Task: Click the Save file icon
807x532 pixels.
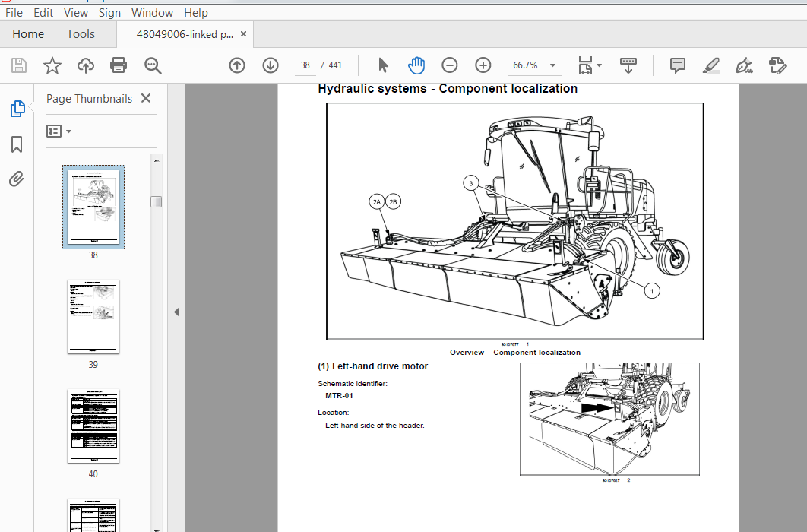Action: pos(19,65)
